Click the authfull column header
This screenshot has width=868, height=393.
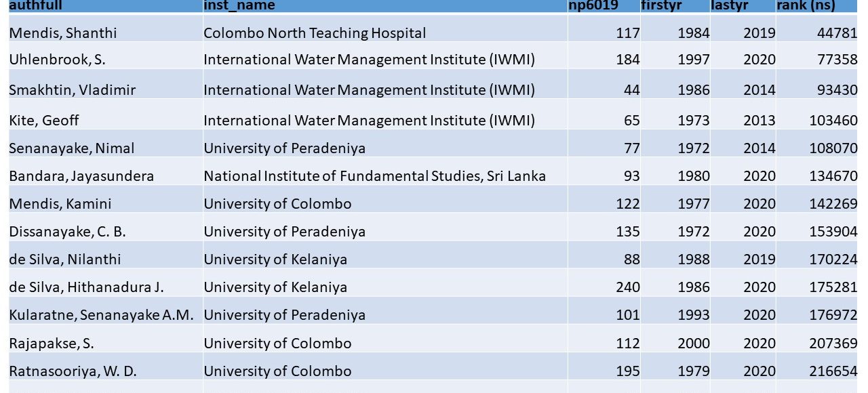coord(31,5)
